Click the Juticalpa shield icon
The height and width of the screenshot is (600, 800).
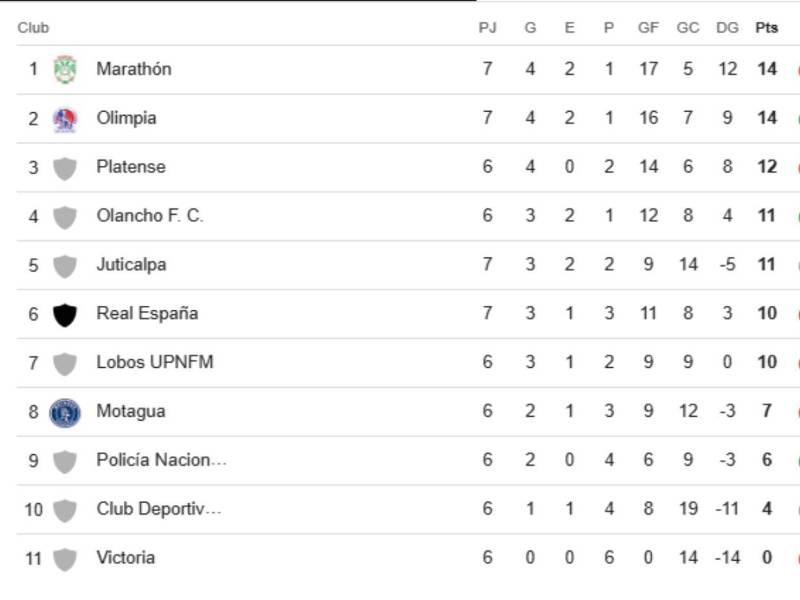tap(65, 264)
